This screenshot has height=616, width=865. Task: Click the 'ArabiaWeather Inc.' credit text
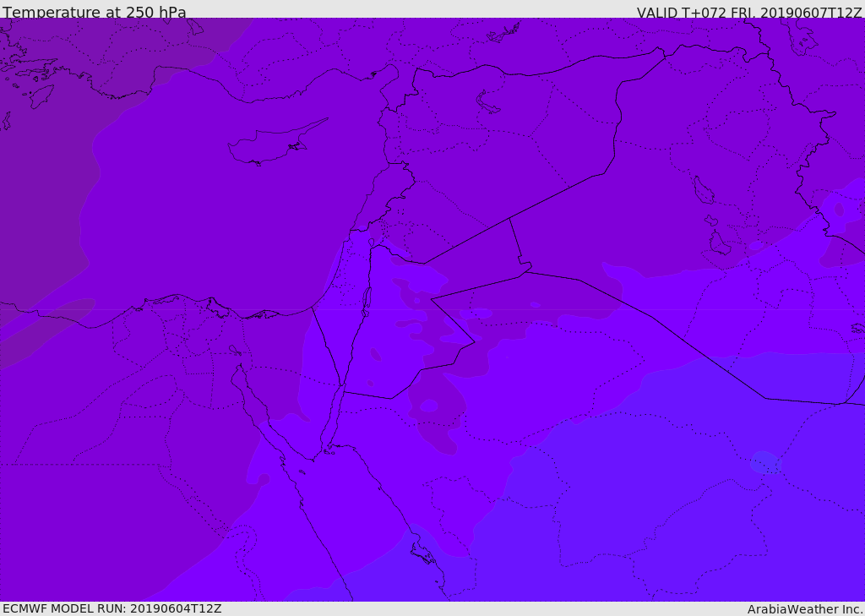[805, 609]
